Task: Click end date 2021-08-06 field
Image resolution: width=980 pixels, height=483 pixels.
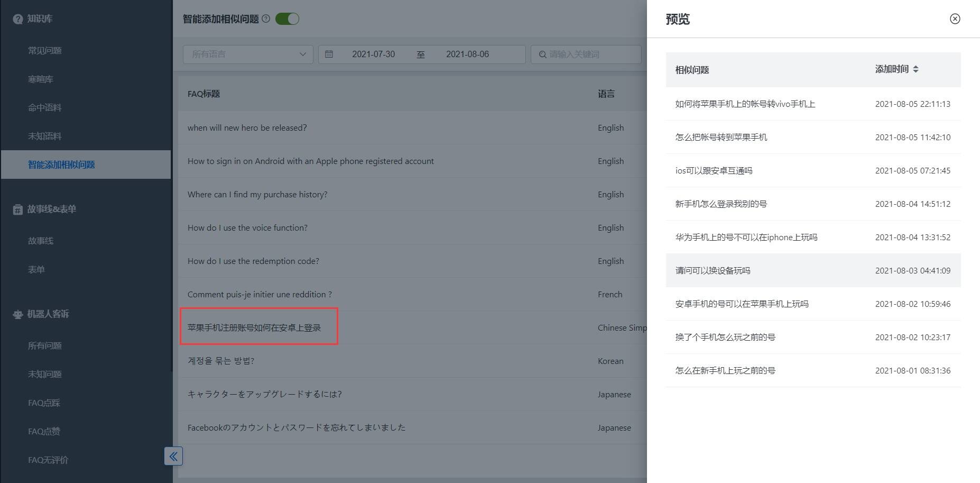Action: [x=467, y=54]
